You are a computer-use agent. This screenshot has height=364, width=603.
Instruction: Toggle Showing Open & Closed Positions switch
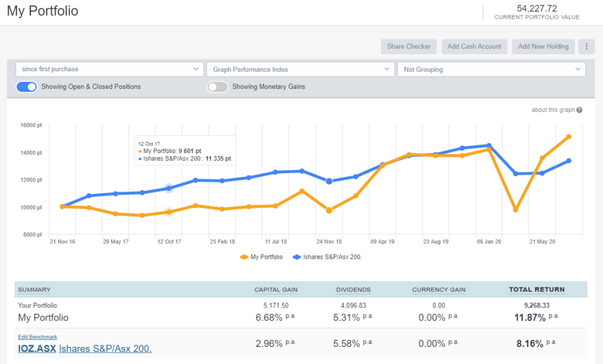(x=27, y=87)
